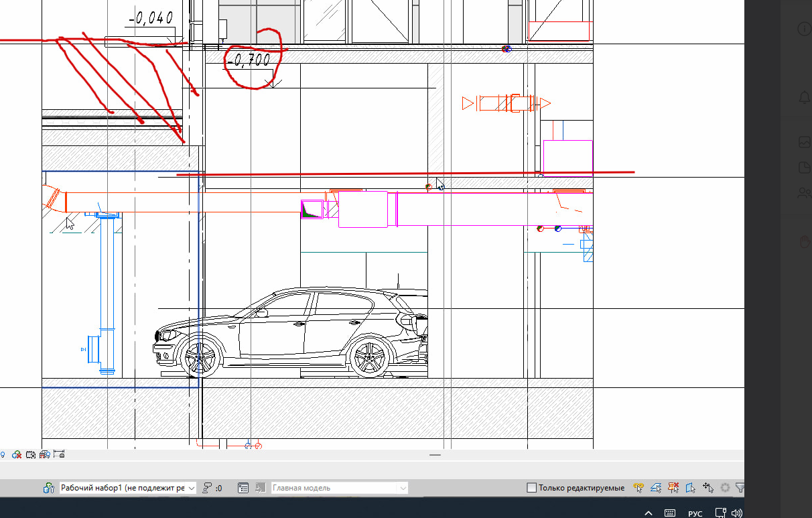The width and height of the screenshot is (812, 518).
Task: Click the temporary view properties icon
Action: point(31,454)
